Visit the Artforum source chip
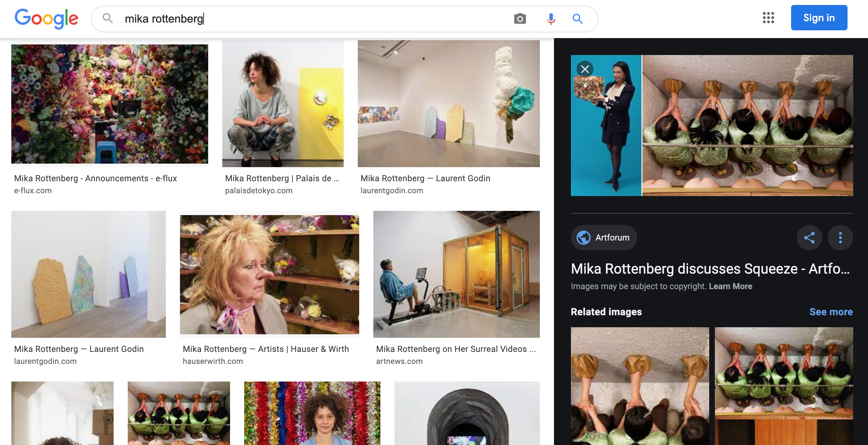Image resolution: width=868 pixels, height=445 pixels. (604, 238)
